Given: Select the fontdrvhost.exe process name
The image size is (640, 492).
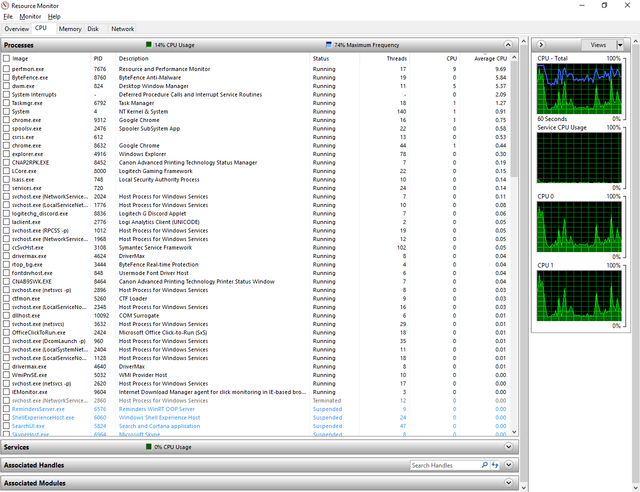Looking at the screenshot, I should (32, 273).
